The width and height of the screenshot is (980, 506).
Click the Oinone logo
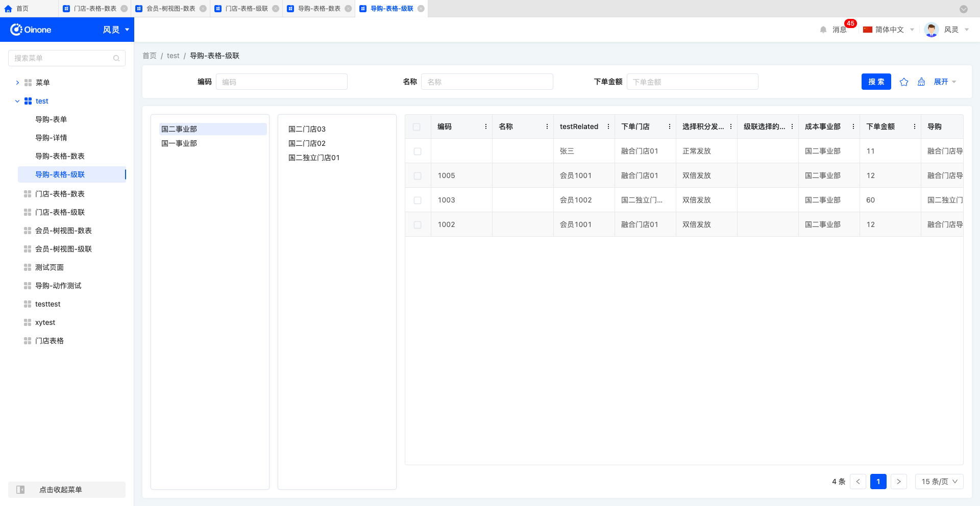(31, 29)
